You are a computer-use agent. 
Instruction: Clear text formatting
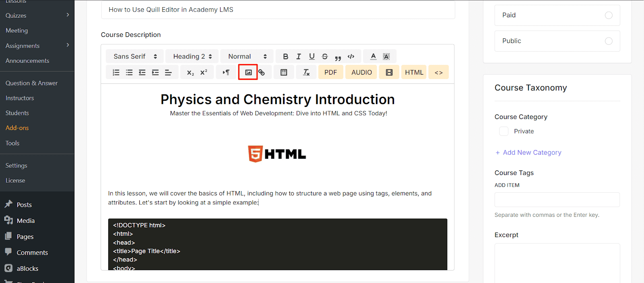[306, 73]
